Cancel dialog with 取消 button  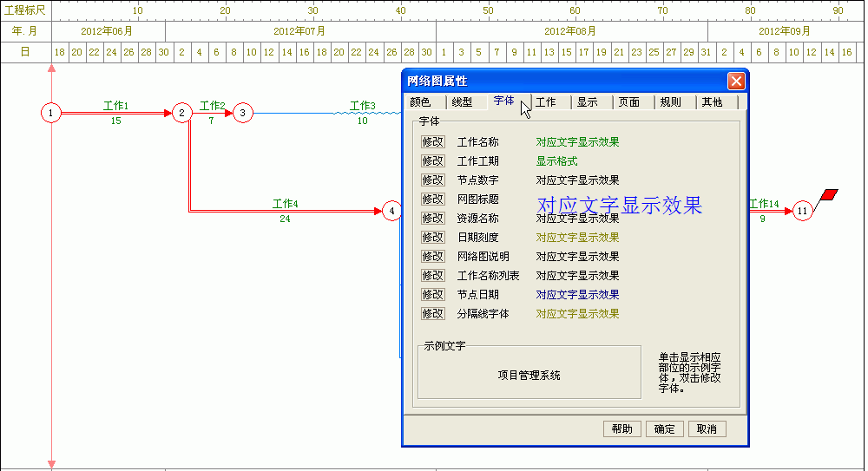coord(707,429)
